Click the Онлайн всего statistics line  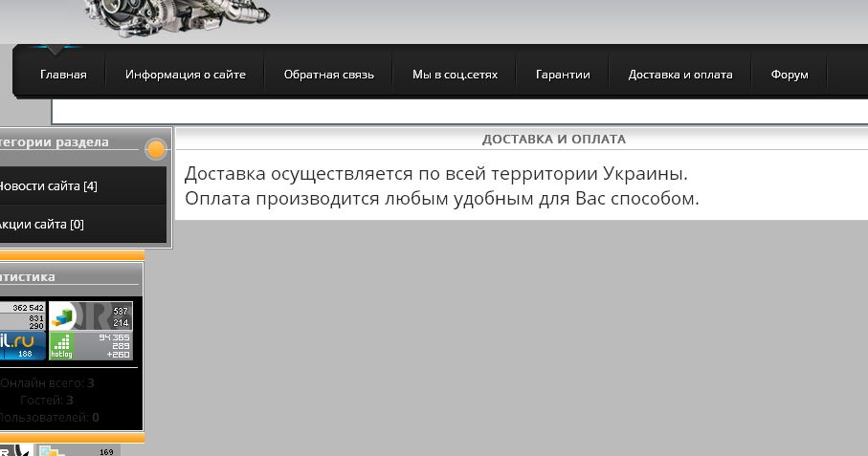coord(48,383)
